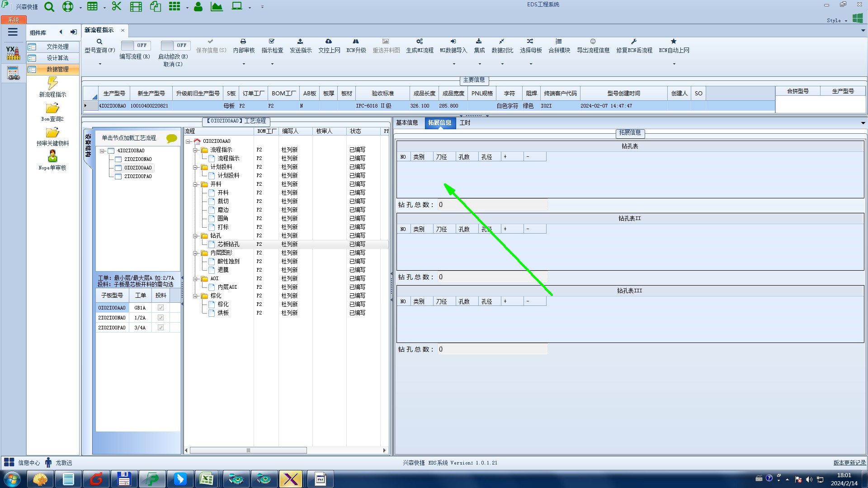868x488 pixels.
Task: Select 设计算法 sidebar menu item
Action: [x=53, y=58]
